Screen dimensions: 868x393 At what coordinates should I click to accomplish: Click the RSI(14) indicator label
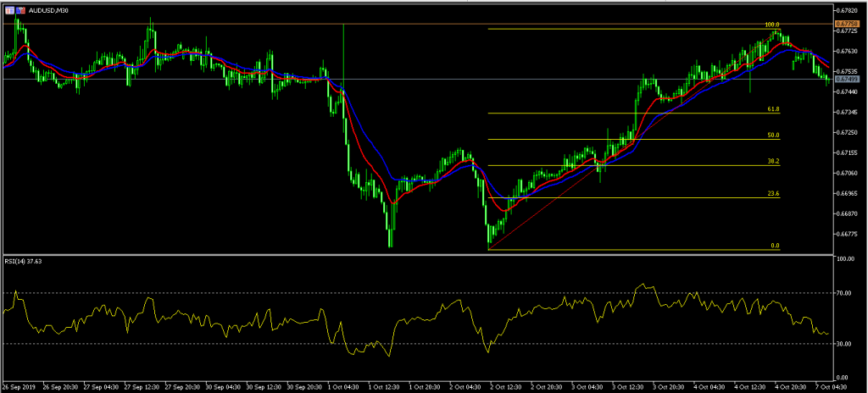tap(24, 262)
